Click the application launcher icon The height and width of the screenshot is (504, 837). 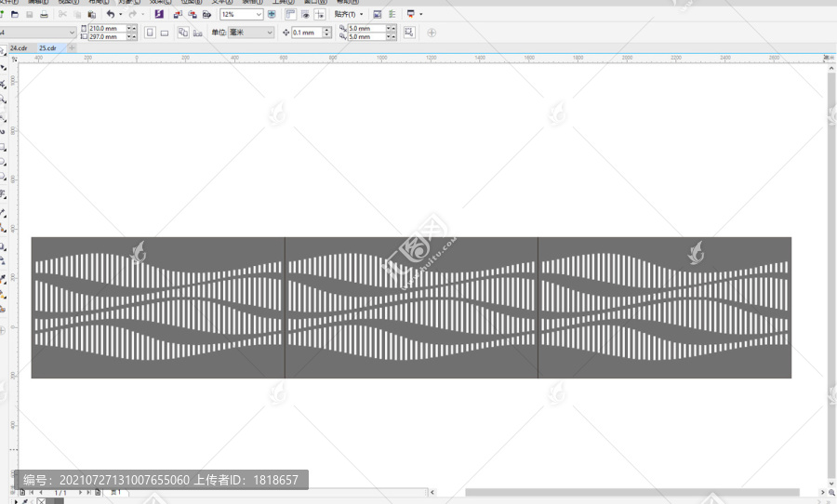pyautogui.click(x=410, y=15)
